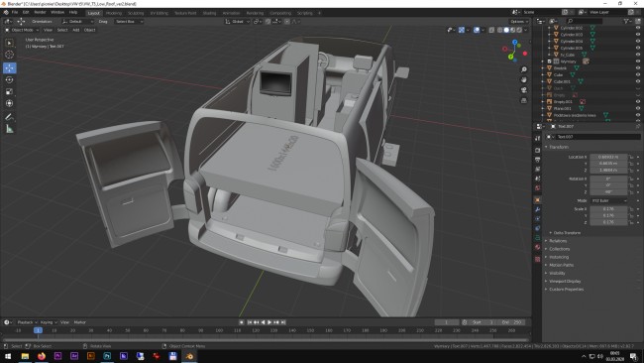The height and width of the screenshot is (363, 644).
Task: Open the Render menu
Action: click(x=40, y=12)
